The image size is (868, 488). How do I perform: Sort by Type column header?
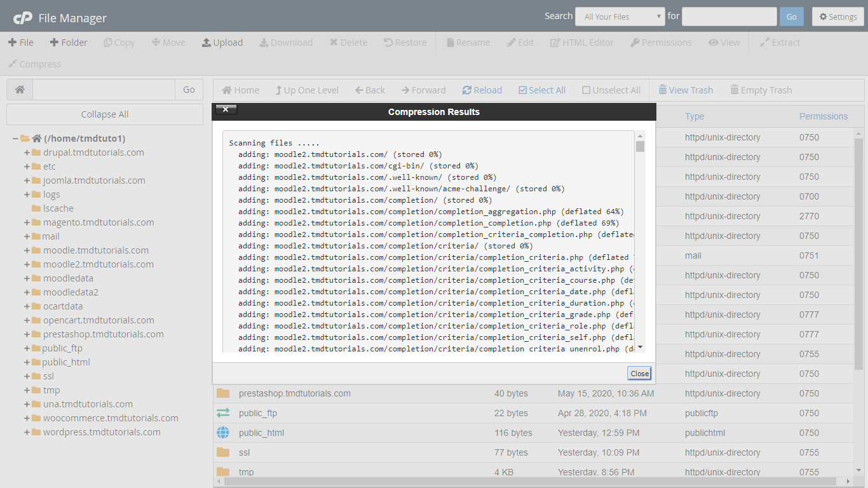(x=694, y=116)
